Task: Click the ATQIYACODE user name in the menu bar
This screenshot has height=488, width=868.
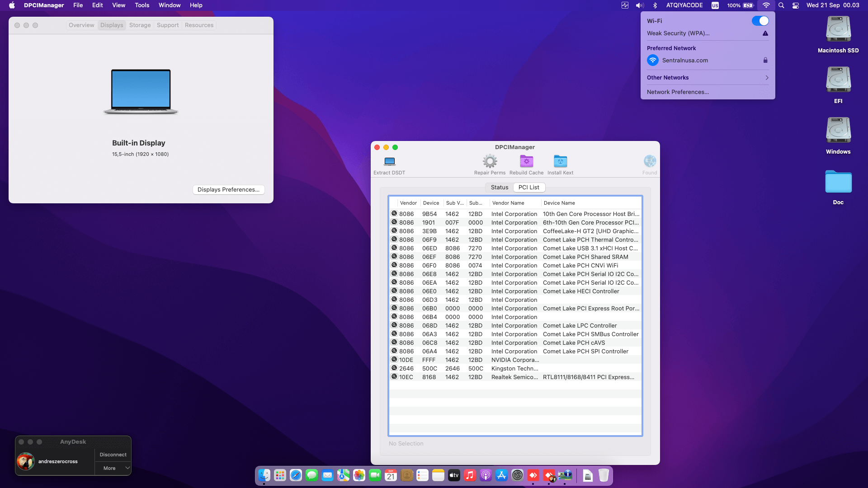Action: pos(684,5)
